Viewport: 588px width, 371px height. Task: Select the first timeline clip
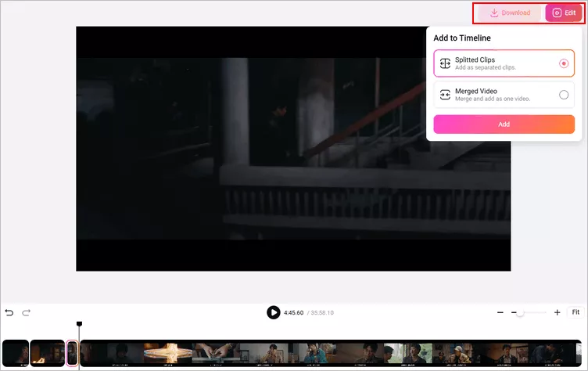click(x=16, y=353)
